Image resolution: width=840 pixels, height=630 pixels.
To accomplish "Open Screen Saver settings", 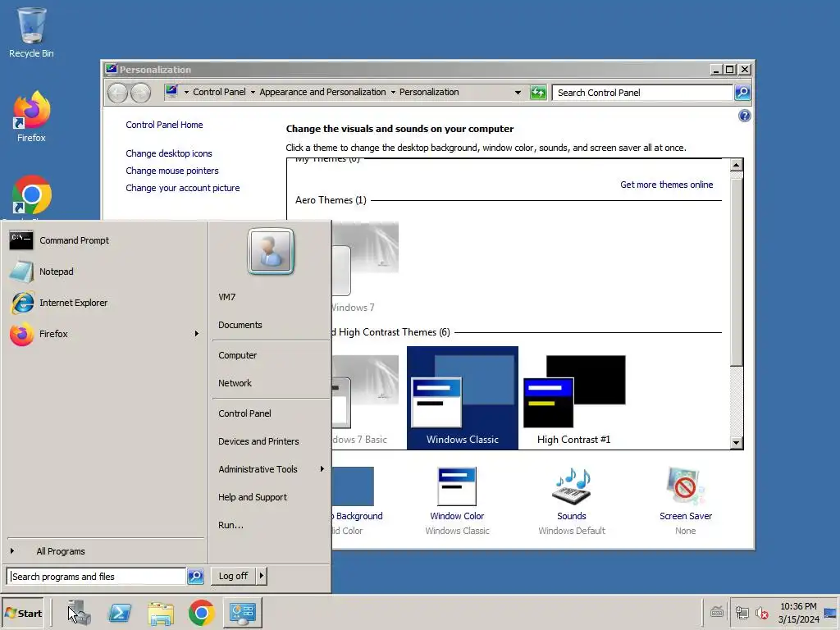I will coord(686,500).
